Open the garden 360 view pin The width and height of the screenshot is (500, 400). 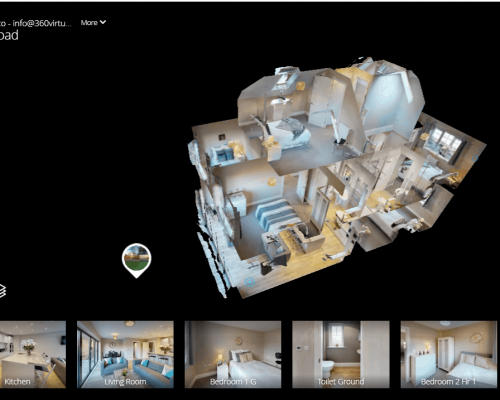click(136, 260)
